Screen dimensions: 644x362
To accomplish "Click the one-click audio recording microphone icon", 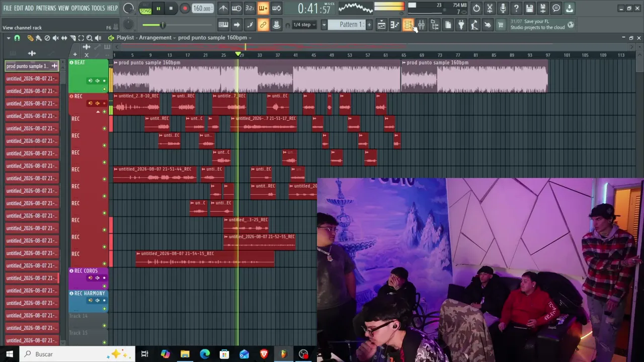I will (x=503, y=8).
